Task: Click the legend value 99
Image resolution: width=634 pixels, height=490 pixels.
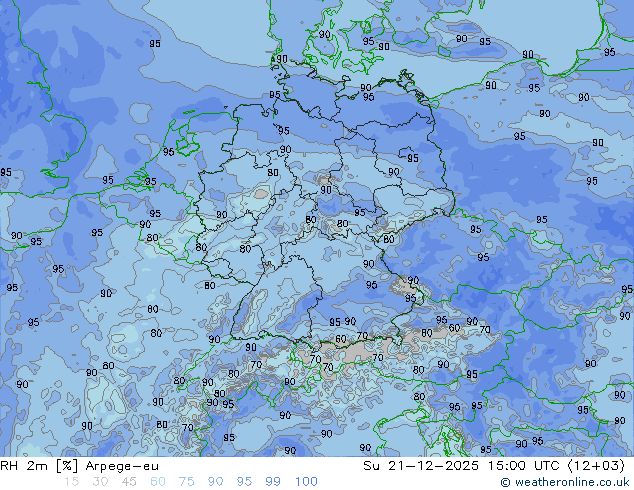Action: pos(273,482)
